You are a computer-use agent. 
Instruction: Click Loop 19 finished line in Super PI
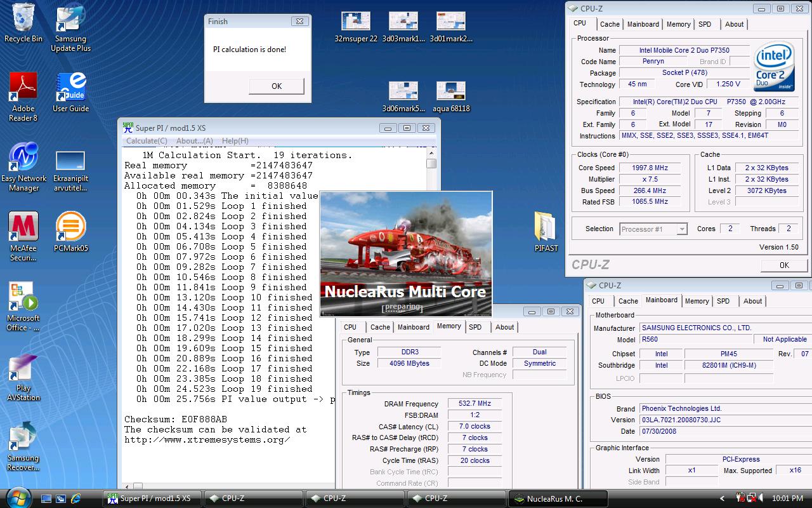click(x=225, y=389)
